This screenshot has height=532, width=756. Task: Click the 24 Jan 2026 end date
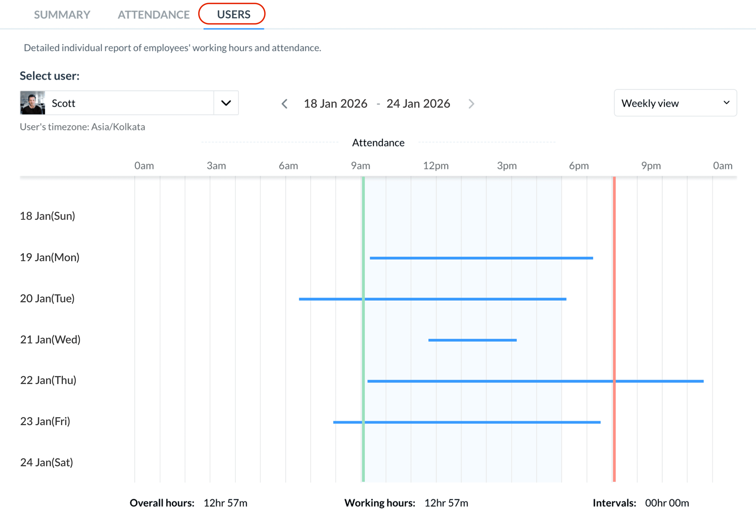click(x=418, y=104)
